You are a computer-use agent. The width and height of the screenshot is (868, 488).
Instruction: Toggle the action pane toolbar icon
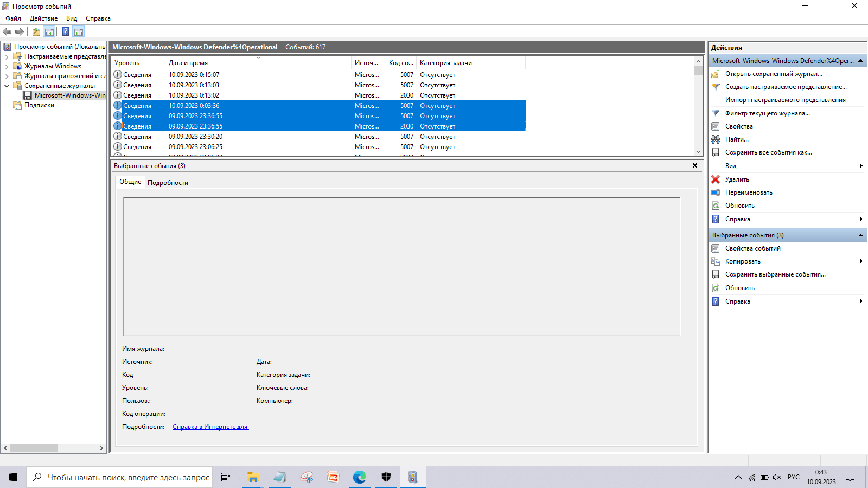point(79,31)
